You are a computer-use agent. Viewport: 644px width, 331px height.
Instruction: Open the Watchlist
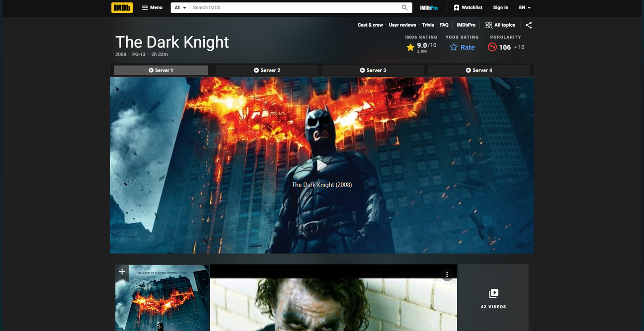(468, 8)
